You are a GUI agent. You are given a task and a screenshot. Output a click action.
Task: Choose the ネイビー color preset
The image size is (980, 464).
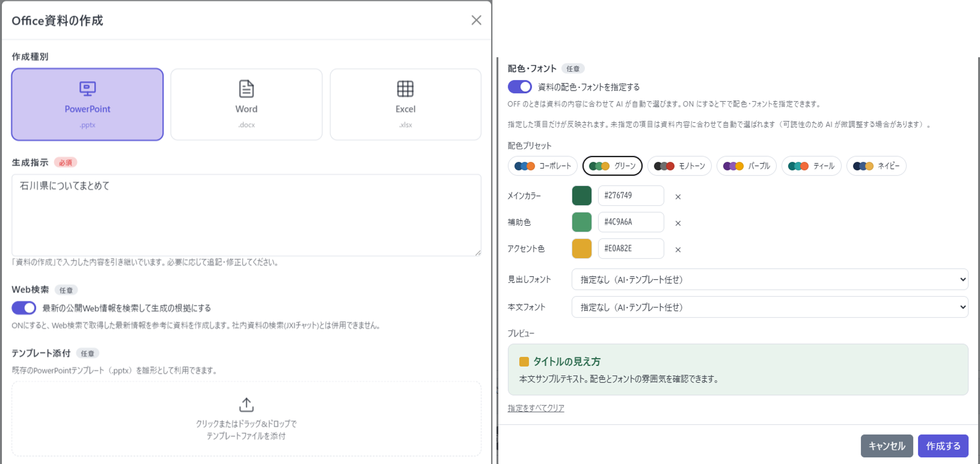point(876,166)
